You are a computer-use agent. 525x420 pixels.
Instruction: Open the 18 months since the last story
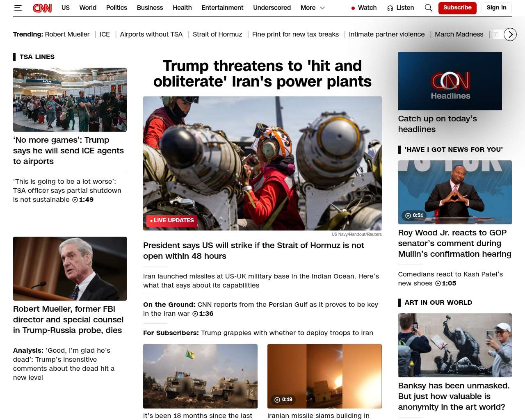point(198,415)
